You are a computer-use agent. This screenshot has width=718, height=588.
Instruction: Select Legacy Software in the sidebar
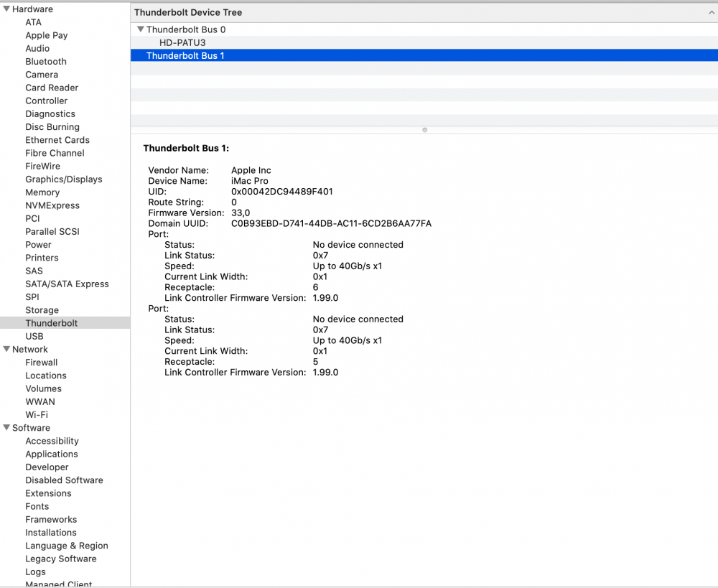click(61, 559)
